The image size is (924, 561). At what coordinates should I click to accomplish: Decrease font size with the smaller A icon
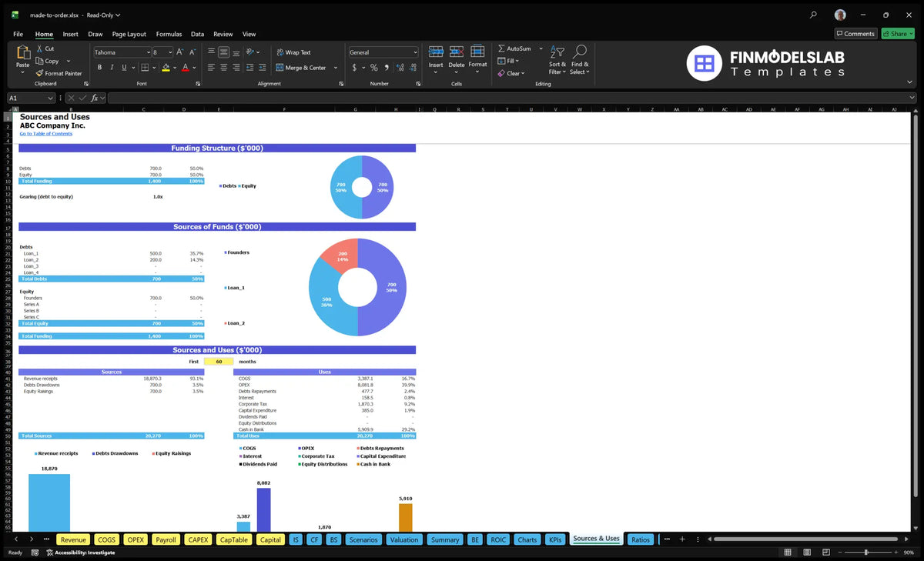(x=192, y=52)
